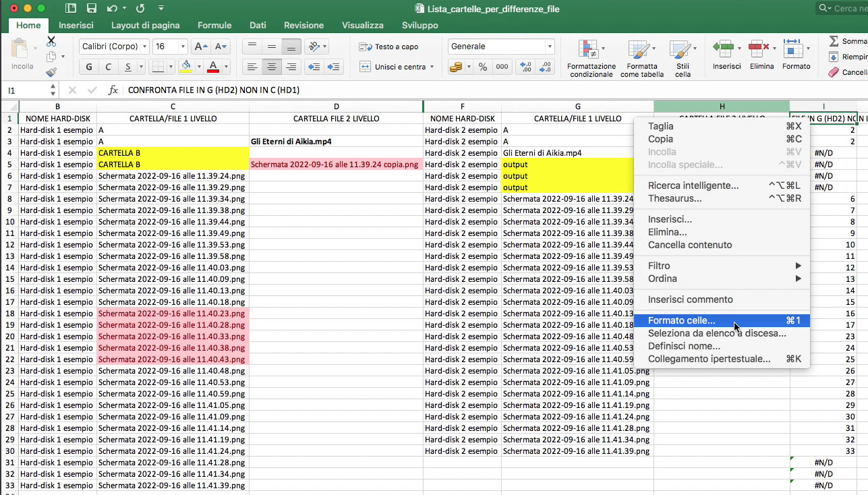This screenshot has width=868, height=495.
Task: Open Formatta come tabella icon
Action: [x=638, y=50]
